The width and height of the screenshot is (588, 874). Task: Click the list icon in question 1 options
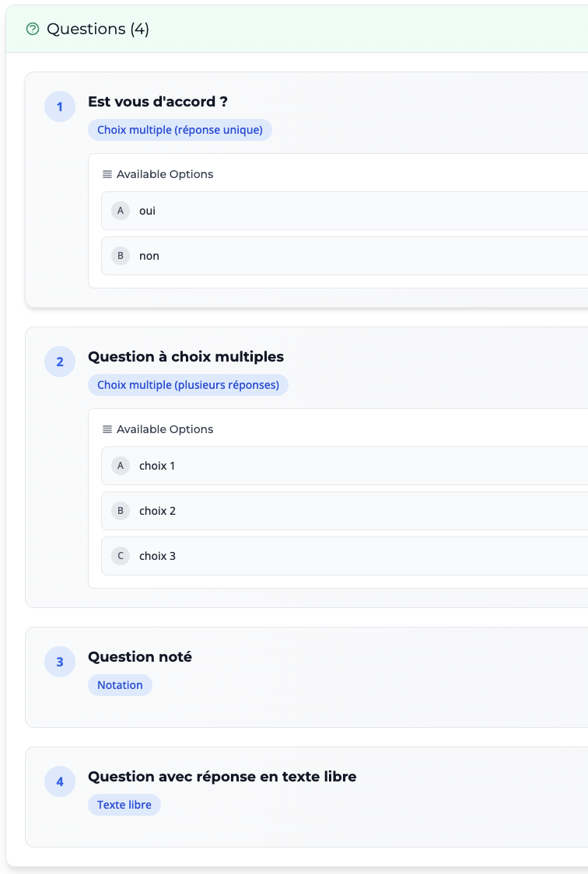point(107,174)
